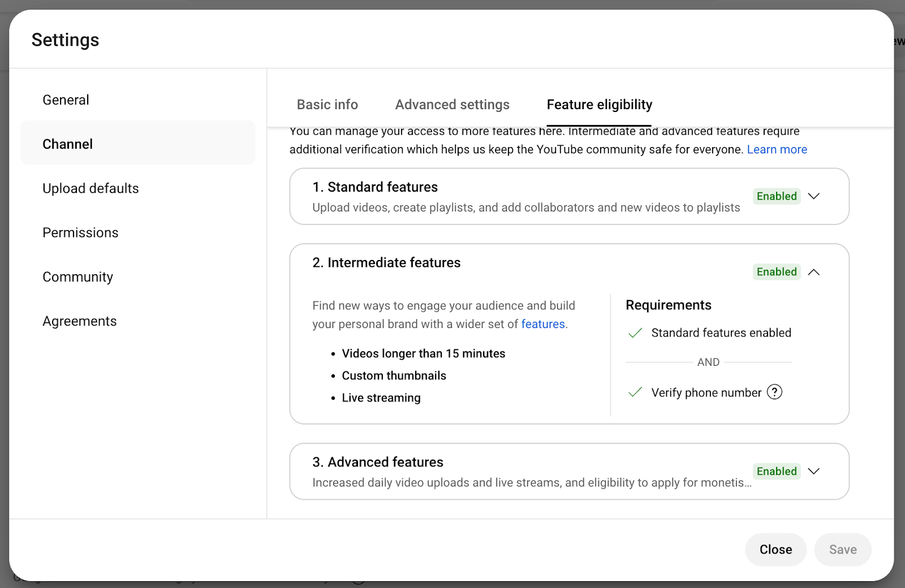
Task: Open General settings in sidebar
Action: [x=66, y=100]
